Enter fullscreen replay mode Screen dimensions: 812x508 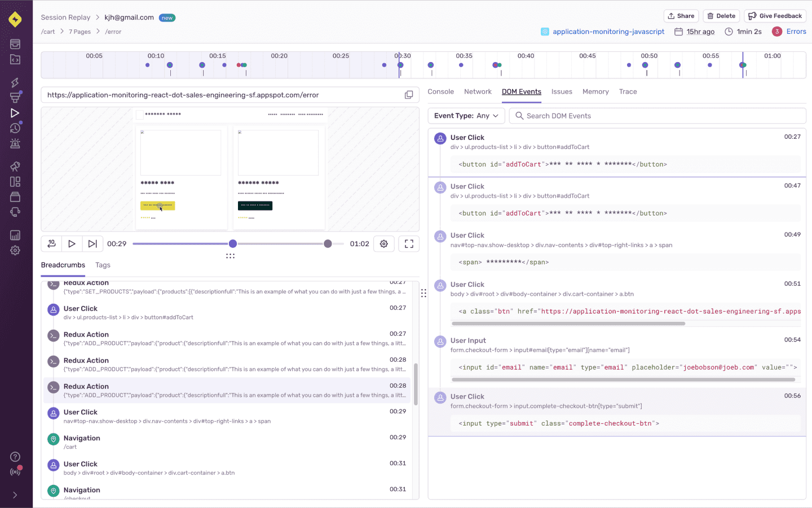[x=409, y=244]
